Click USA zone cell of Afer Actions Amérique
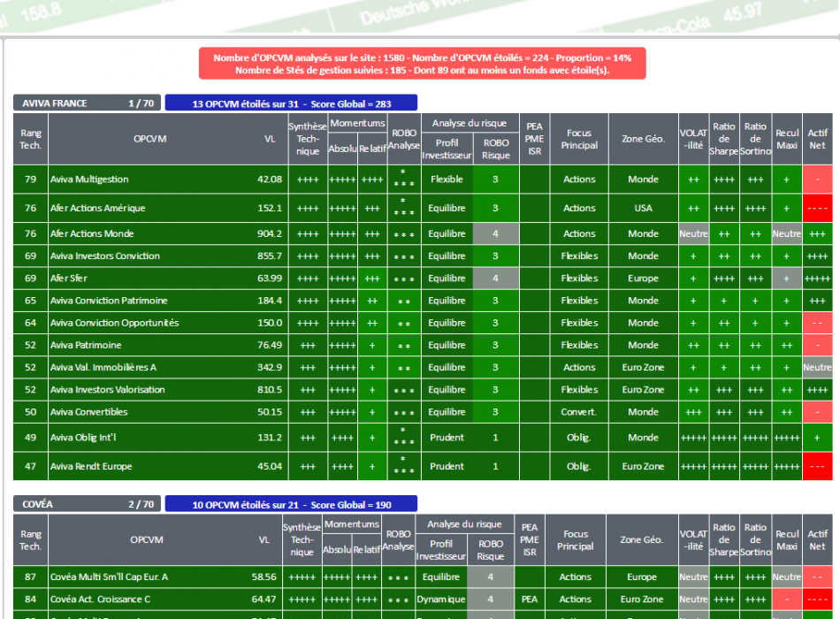Screen dimensions: 840x619 pyautogui.click(x=644, y=208)
